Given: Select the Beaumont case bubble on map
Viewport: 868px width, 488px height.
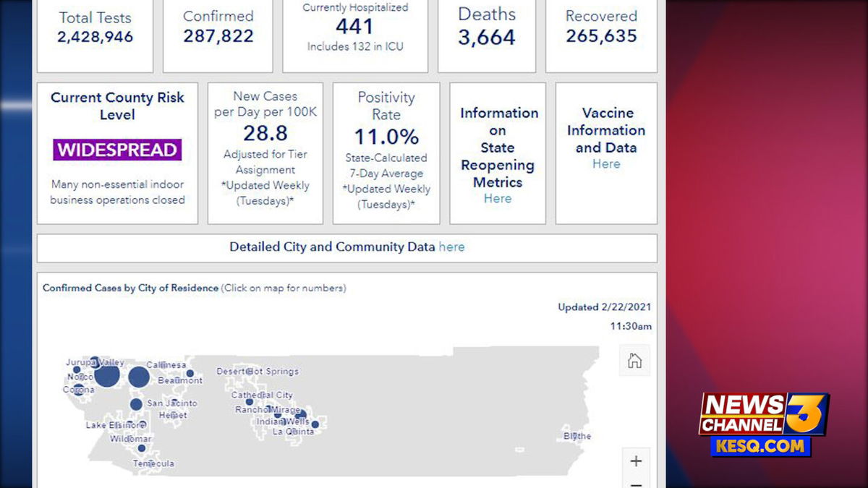Looking at the screenshot, I should (x=190, y=374).
